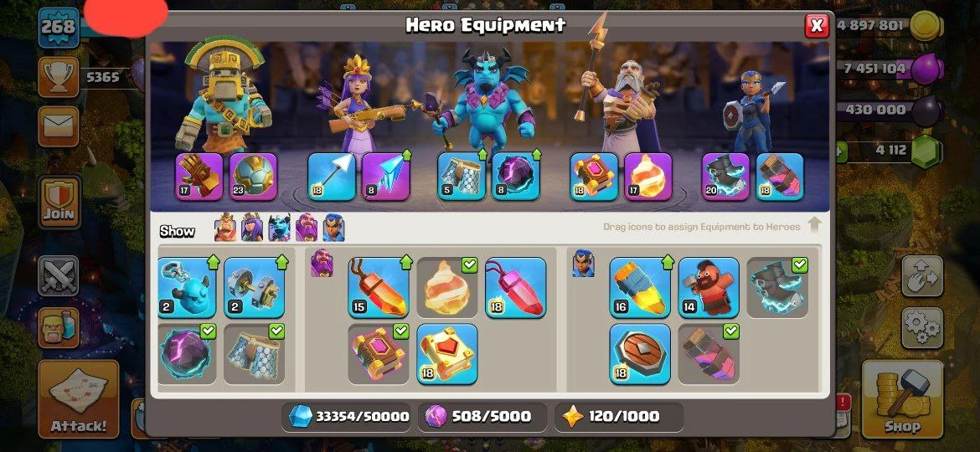The width and height of the screenshot is (980, 452).
Task: Tap upgrade arrow on level 2 Dumbbell
Action: 281,262
